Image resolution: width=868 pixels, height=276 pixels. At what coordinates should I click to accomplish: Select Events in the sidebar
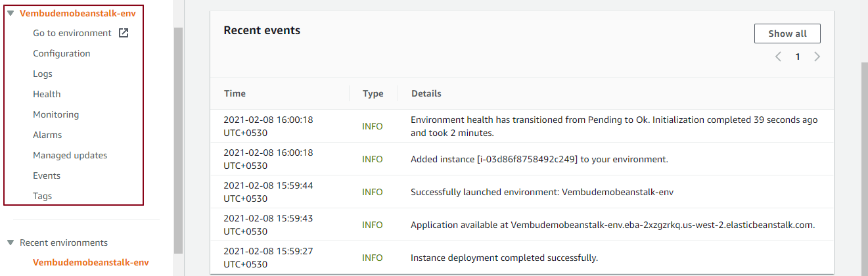pyautogui.click(x=47, y=175)
